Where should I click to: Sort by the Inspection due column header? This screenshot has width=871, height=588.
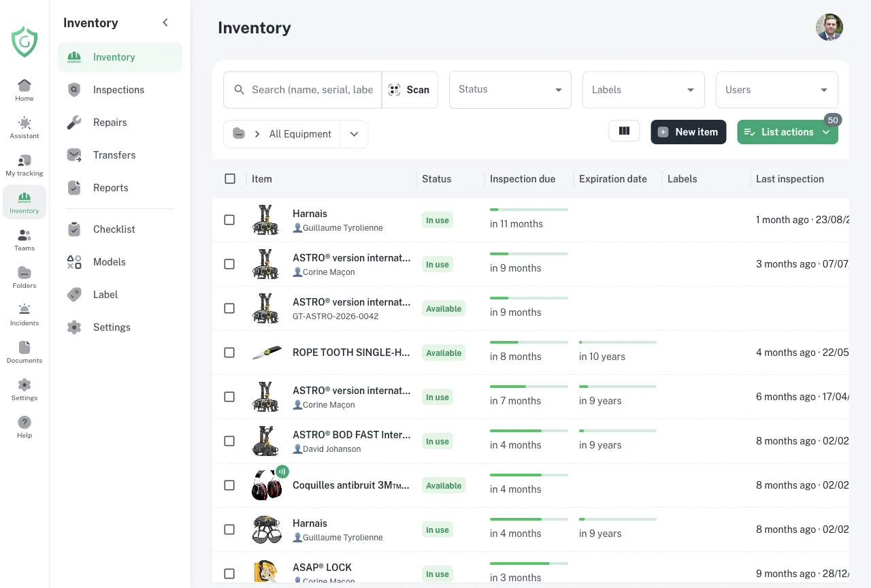[x=523, y=179]
